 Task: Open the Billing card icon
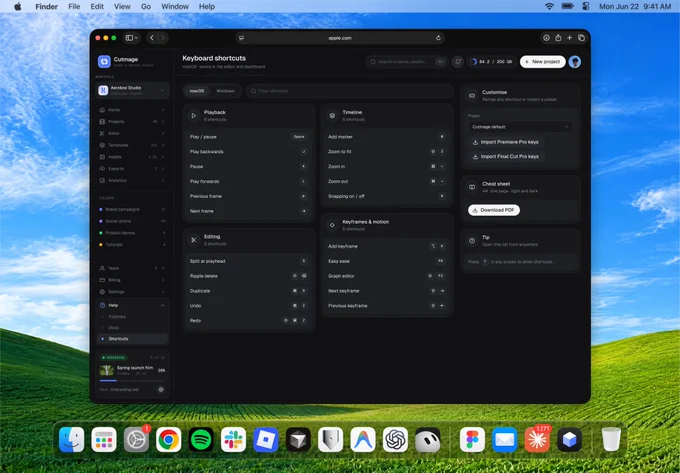(102, 280)
